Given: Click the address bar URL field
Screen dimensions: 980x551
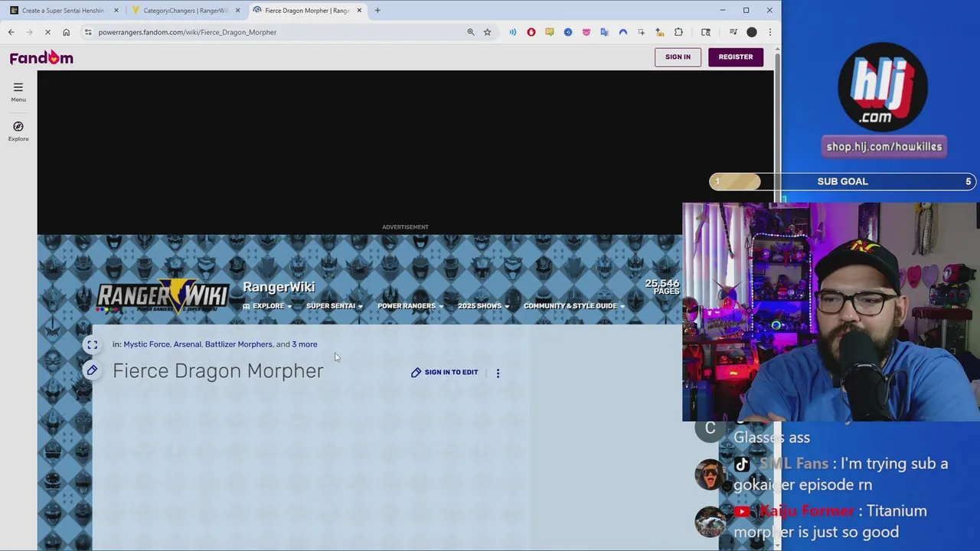Looking at the screenshot, I should click(x=276, y=32).
